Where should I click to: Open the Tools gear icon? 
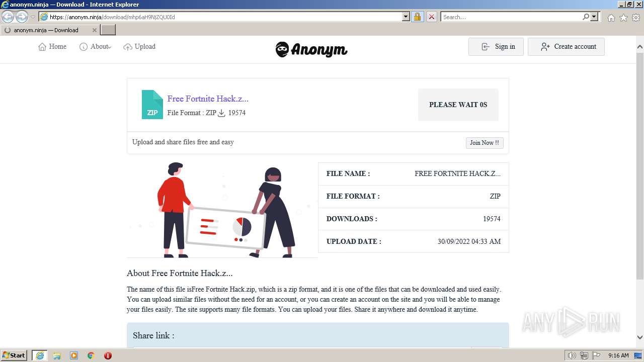tap(636, 18)
